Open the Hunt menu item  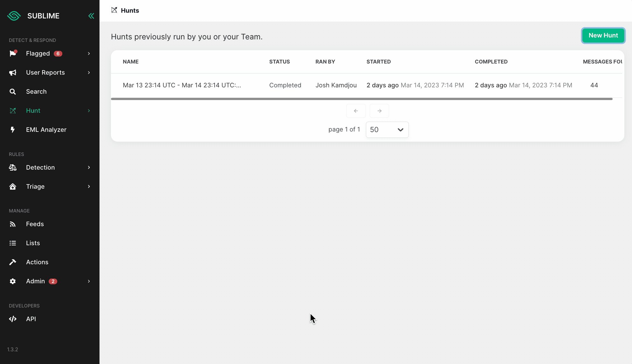pos(33,111)
